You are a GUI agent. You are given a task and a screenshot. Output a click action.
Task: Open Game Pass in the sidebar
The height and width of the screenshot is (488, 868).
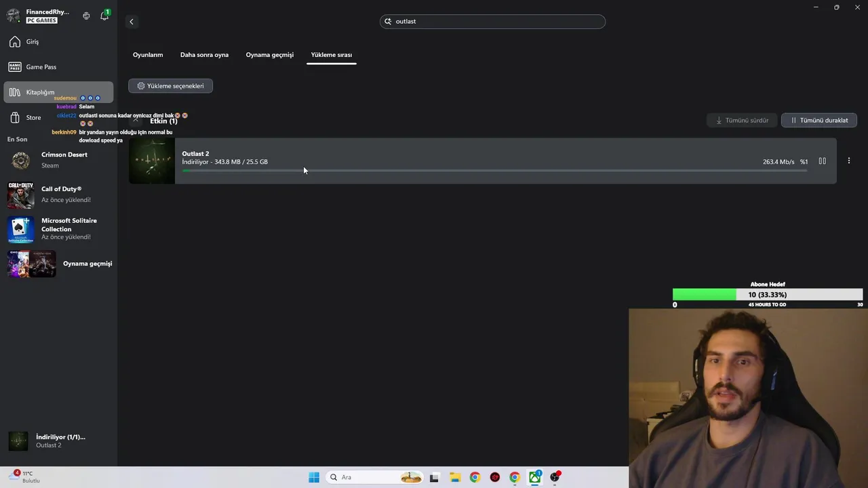(x=58, y=67)
